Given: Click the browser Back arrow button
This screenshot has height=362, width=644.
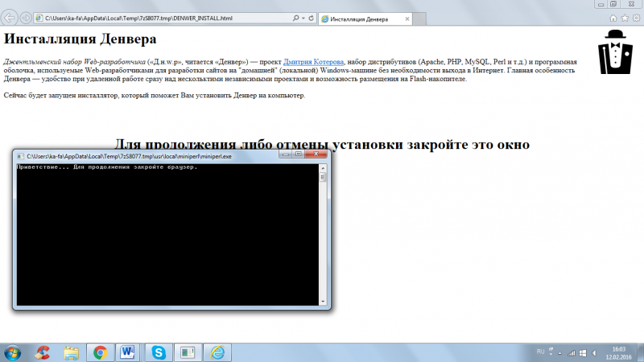Looking at the screenshot, I should 10,17.
